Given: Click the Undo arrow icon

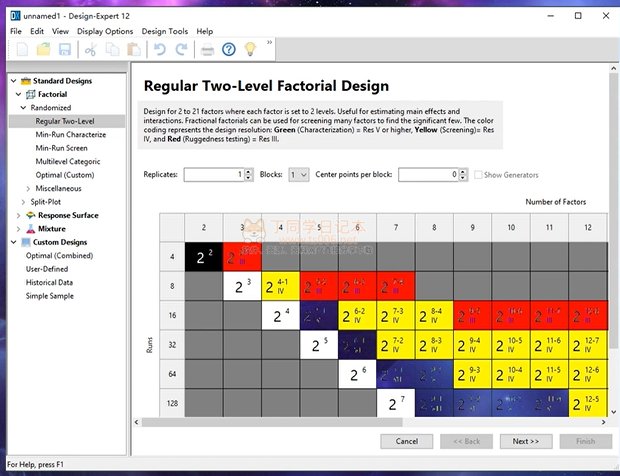Looking at the screenshot, I should click(x=157, y=49).
